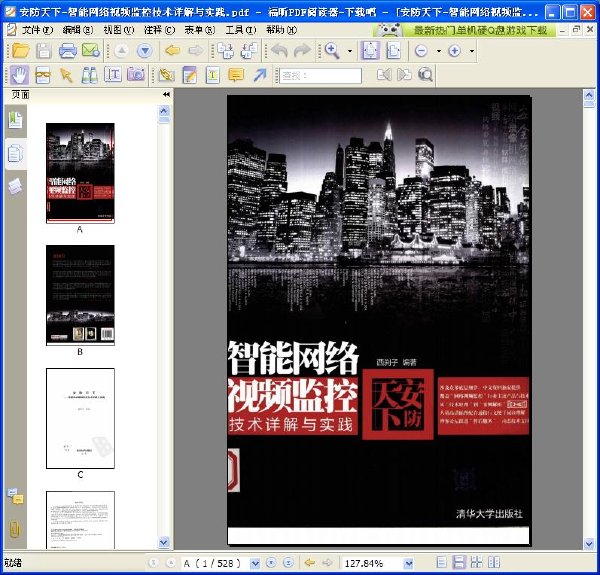Click the green game download ad banner

[x=464, y=30]
